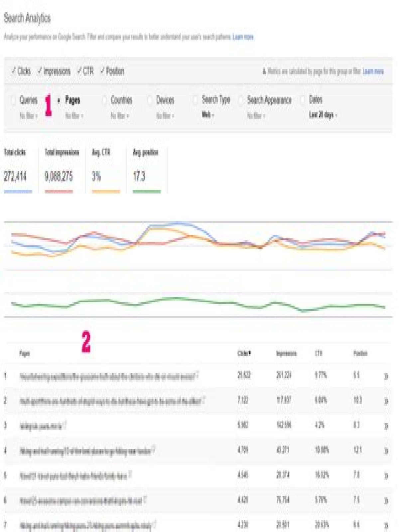Toggle the Impressions metric checkbox
The height and width of the screenshot is (532, 399).
tap(54, 71)
